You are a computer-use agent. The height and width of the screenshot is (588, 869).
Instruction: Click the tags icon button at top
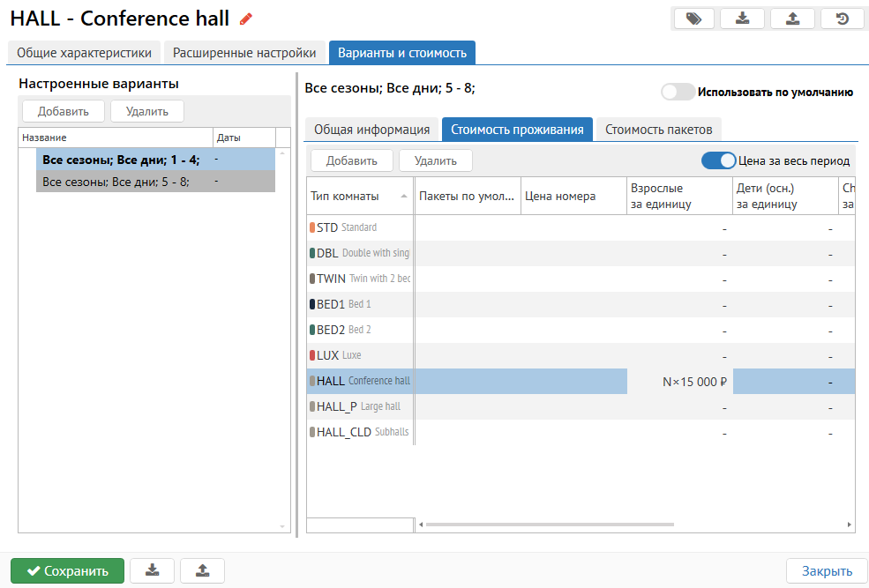point(693,19)
